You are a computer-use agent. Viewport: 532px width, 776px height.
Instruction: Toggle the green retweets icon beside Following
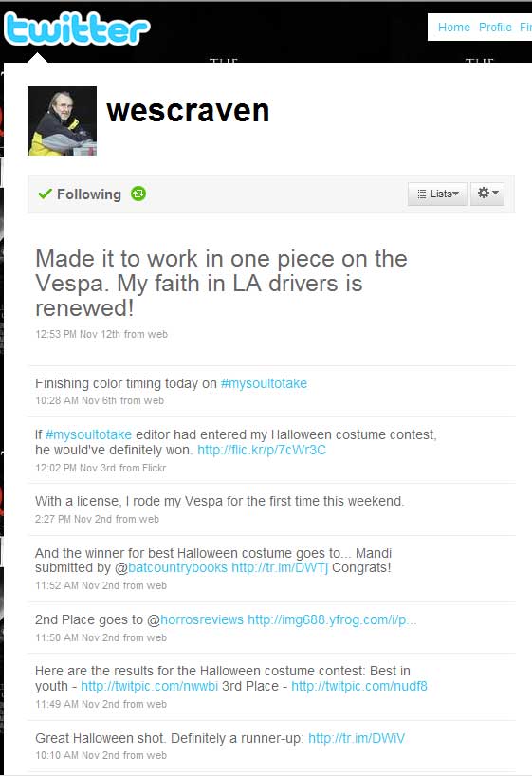tap(138, 194)
